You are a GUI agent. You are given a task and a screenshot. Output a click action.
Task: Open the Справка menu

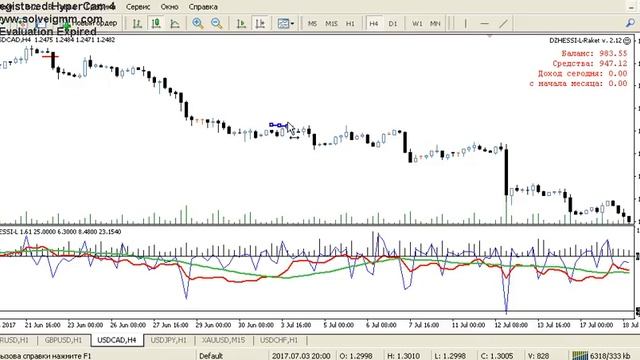pos(203,7)
